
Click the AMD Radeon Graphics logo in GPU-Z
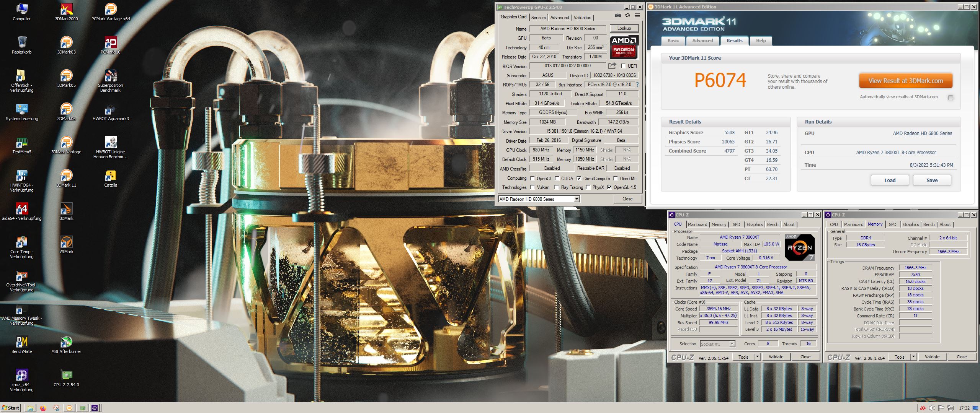tap(624, 47)
